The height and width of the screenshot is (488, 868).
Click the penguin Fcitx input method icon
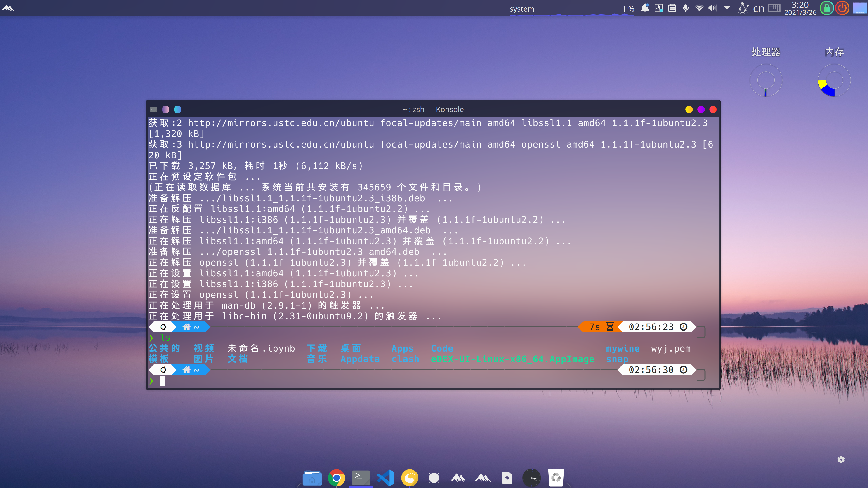click(x=743, y=8)
